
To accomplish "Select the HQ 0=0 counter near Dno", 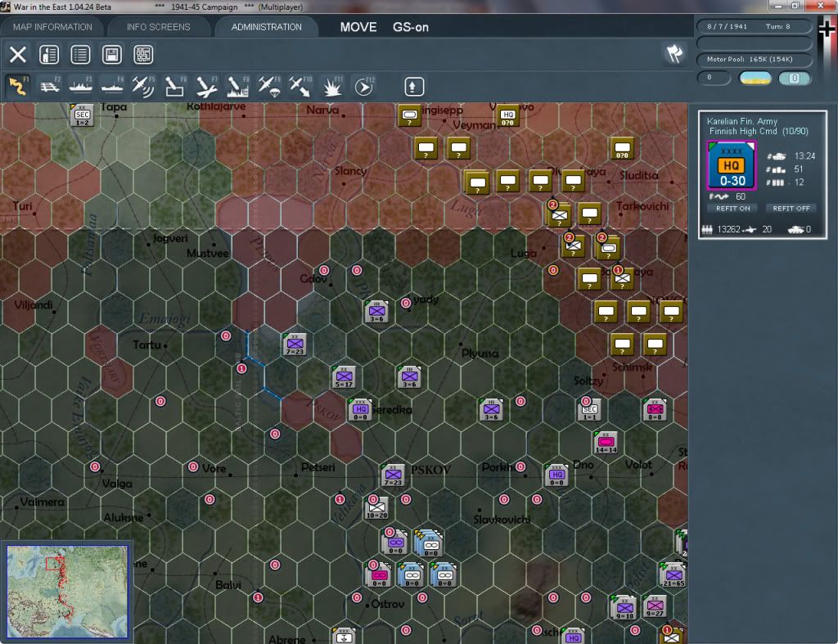I will click(556, 475).
